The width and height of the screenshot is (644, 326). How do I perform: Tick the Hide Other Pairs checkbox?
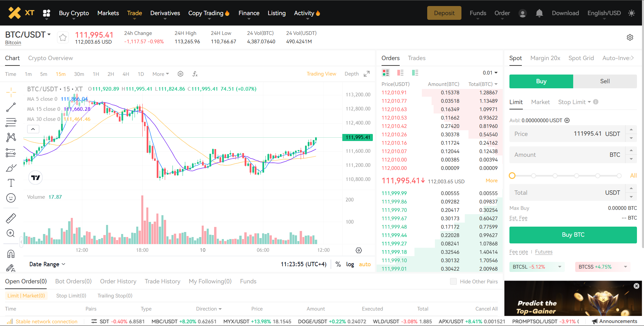pyautogui.click(x=453, y=281)
